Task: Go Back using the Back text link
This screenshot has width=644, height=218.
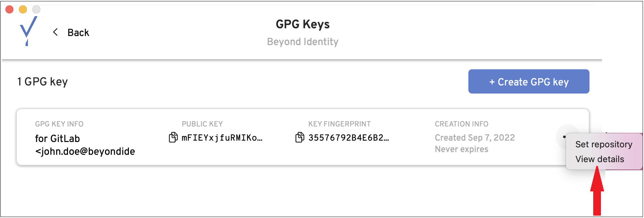Action: [x=78, y=33]
